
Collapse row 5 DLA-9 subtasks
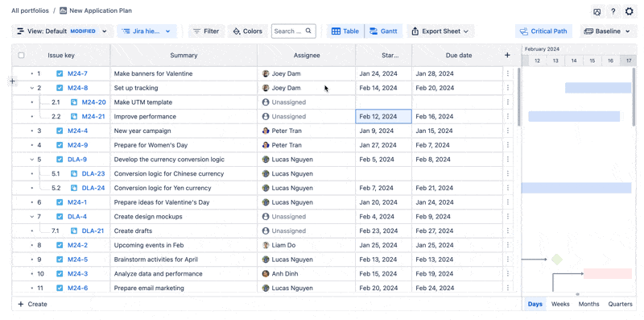click(32, 159)
